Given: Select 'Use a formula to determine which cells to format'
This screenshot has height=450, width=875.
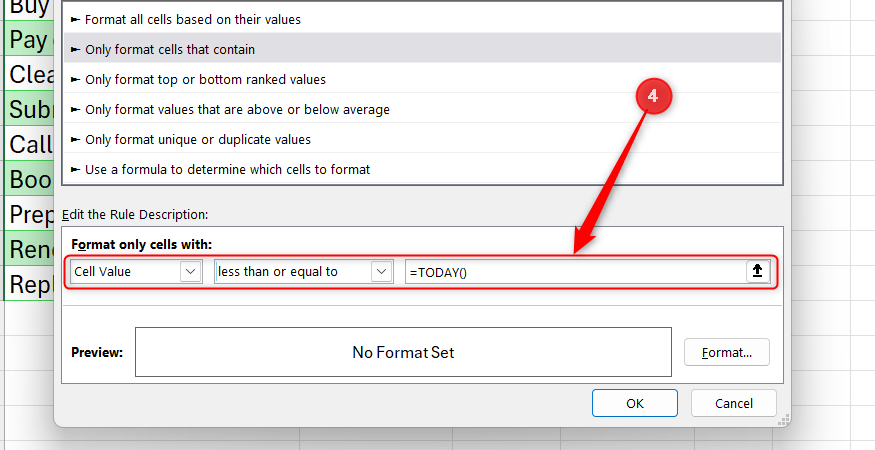Looking at the screenshot, I should click(422, 169).
